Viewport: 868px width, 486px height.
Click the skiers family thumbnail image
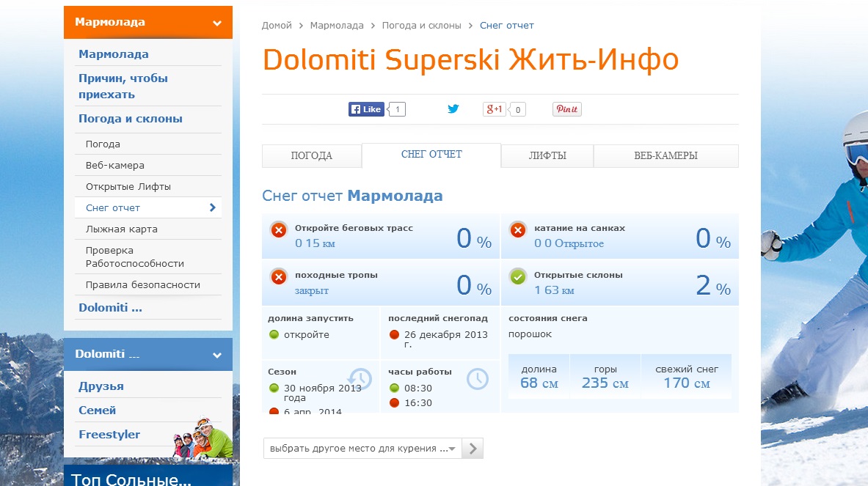tap(203, 438)
